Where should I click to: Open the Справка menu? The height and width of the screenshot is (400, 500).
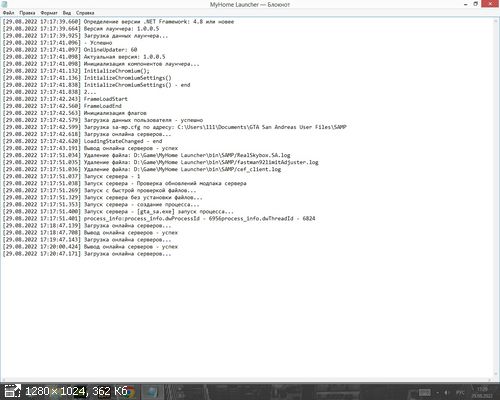(85, 13)
